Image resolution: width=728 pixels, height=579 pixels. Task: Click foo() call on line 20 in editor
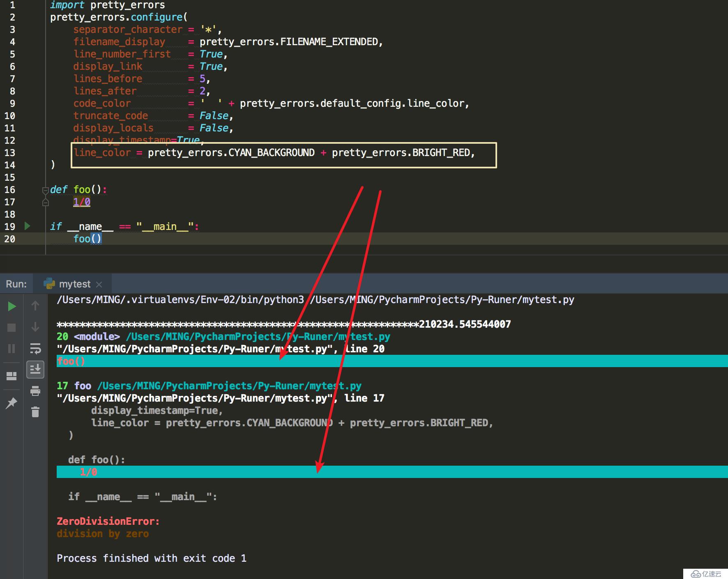[88, 239]
